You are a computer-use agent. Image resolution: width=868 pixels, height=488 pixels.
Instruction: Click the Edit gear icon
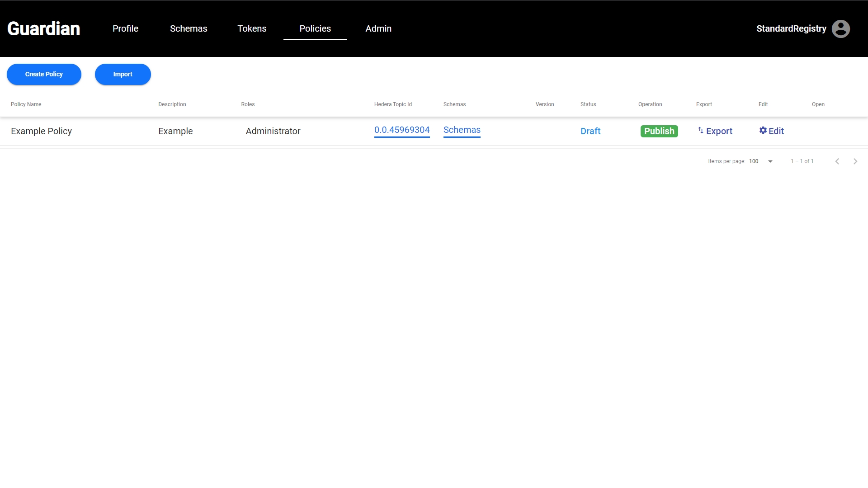(x=763, y=131)
